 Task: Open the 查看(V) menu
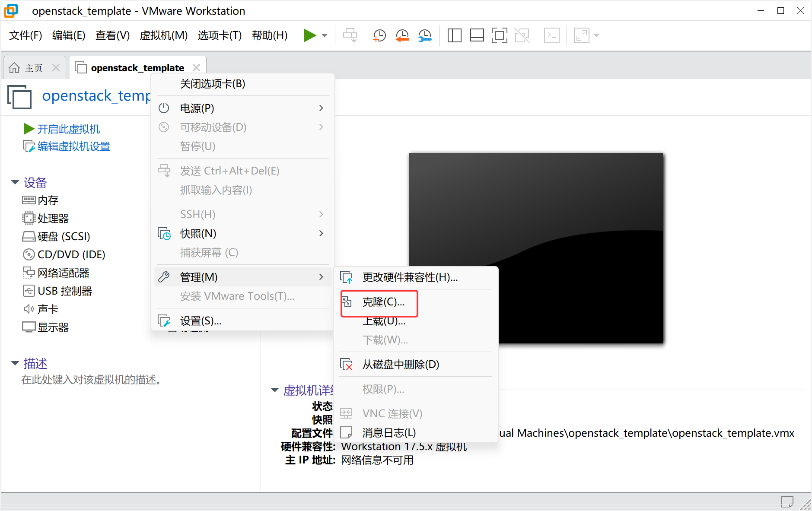(x=112, y=35)
